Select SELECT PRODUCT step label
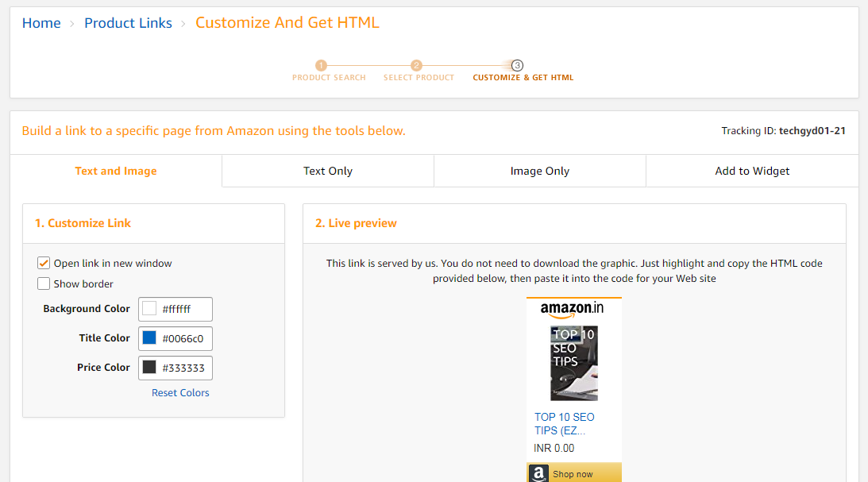Image resolution: width=868 pixels, height=482 pixels. 419,78
